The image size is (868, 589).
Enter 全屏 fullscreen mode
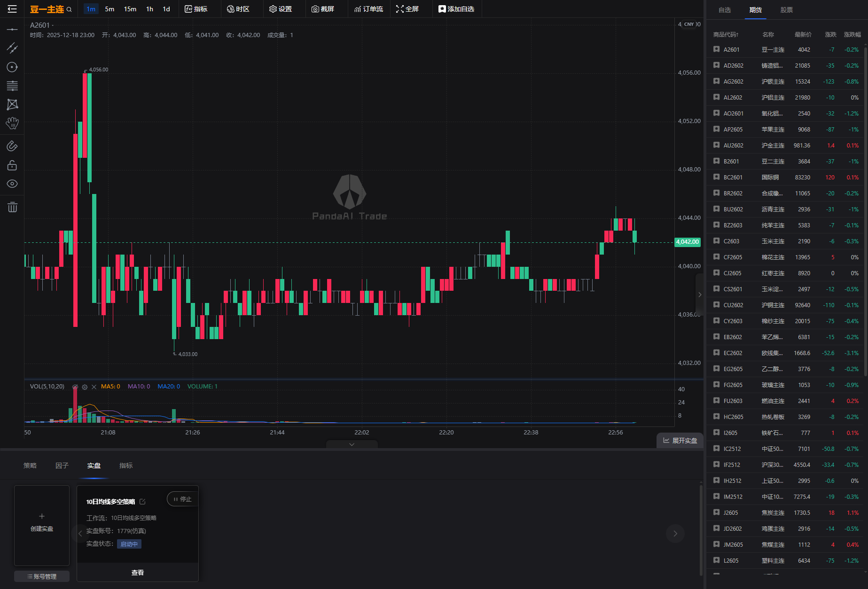[407, 9]
